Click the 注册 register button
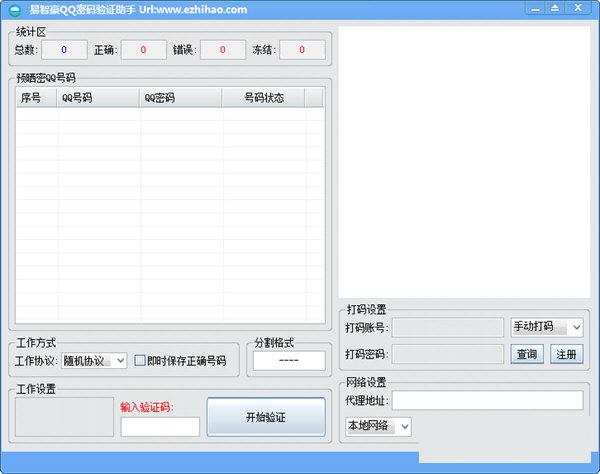This screenshot has height=474, width=600. point(566,354)
